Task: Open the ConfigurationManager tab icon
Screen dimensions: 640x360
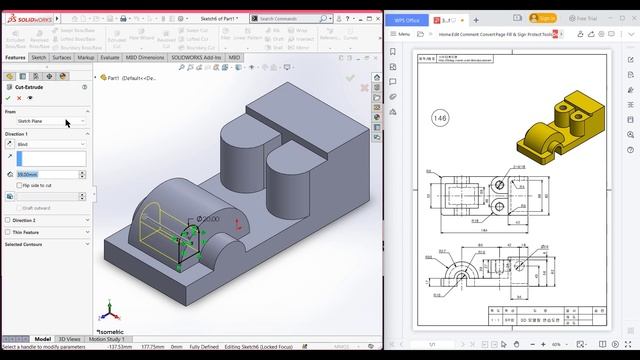Action: [36, 76]
